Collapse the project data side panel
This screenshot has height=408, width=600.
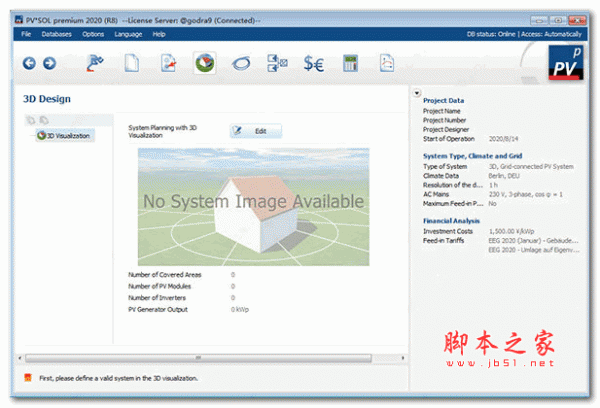[x=417, y=93]
